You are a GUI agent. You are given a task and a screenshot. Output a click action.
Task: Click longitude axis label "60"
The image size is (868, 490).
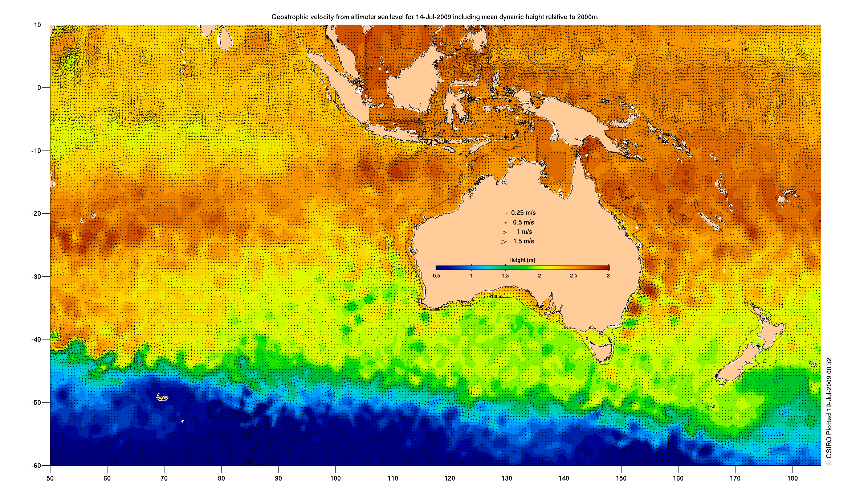click(107, 478)
